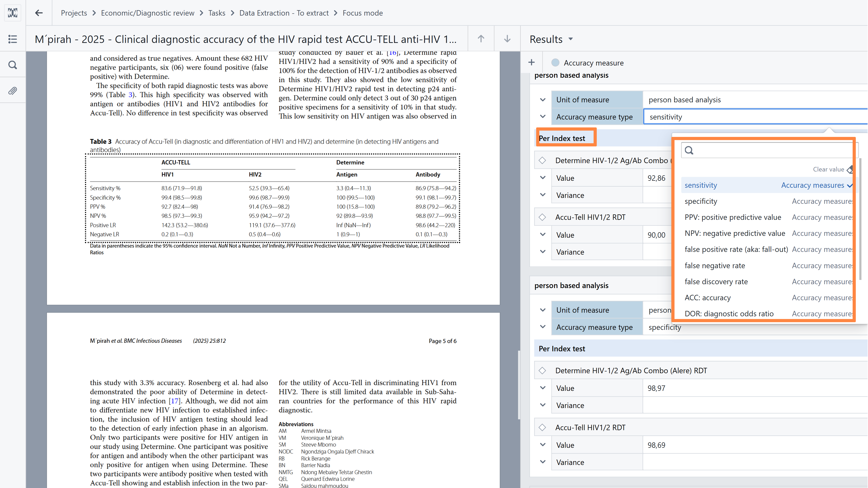Click the Accuracy measure type sensitivity field
Screen dimensions: 868x488
tap(755, 117)
